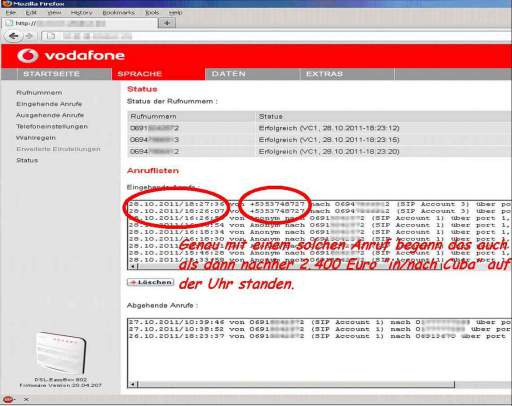Click the Anruflisten heading
The height and width of the screenshot is (406, 512).
click(x=153, y=171)
